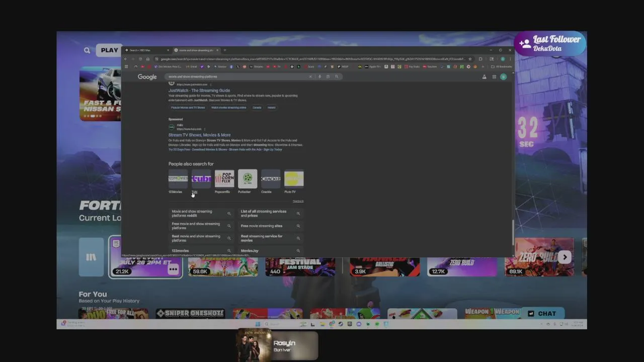Open the Google account avatar

click(503, 77)
